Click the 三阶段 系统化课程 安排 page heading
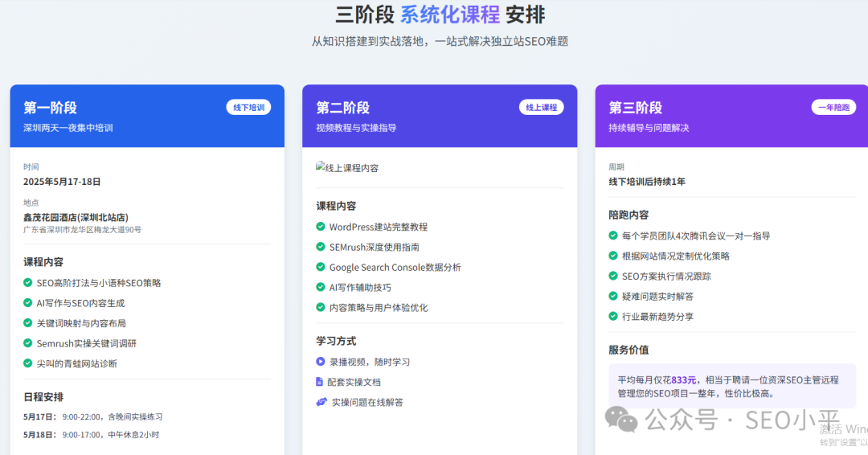868x455 pixels. point(440,14)
